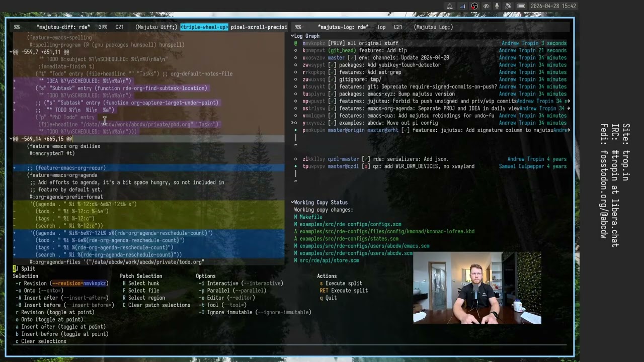Screen dimensions: 644x362
Task: Choose r Revision (toggle at point)
Action: pyautogui.click(x=55, y=312)
